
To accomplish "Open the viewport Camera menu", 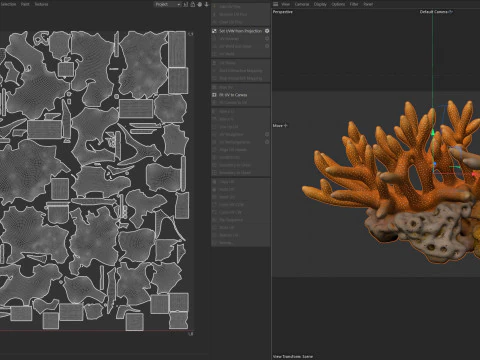I will pos(302,4).
